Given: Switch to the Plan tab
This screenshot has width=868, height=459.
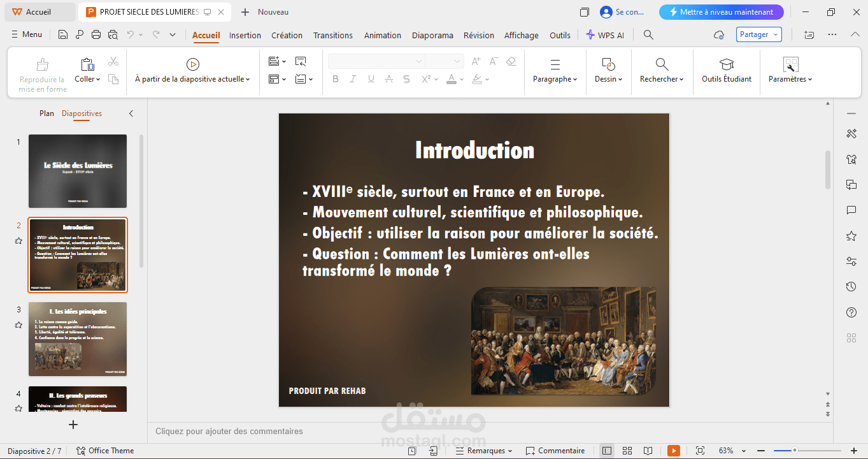Looking at the screenshot, I should [x=46, y=113].
